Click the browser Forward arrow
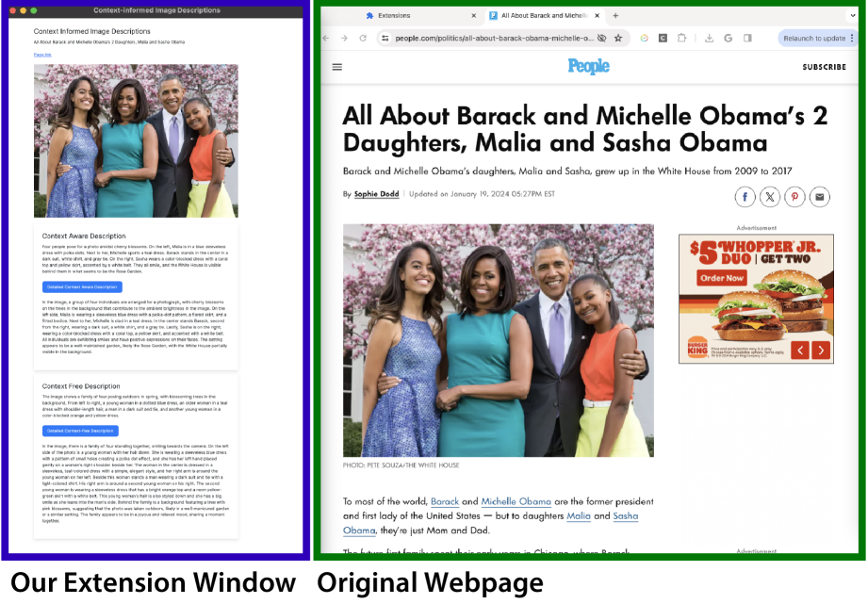This screenshot has width=868, height=604. tap(344, 39)
